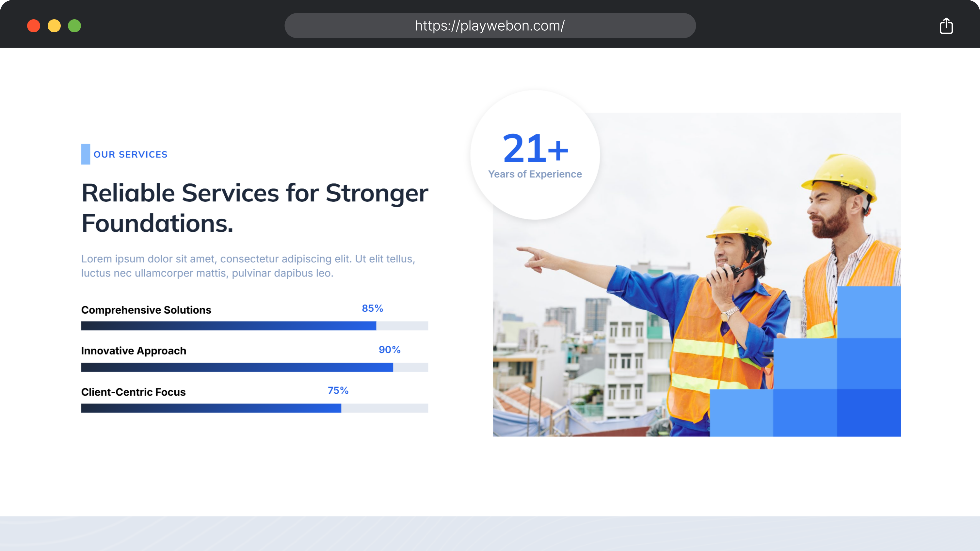Click the Client-Centric Focus label

click(133, 392)
